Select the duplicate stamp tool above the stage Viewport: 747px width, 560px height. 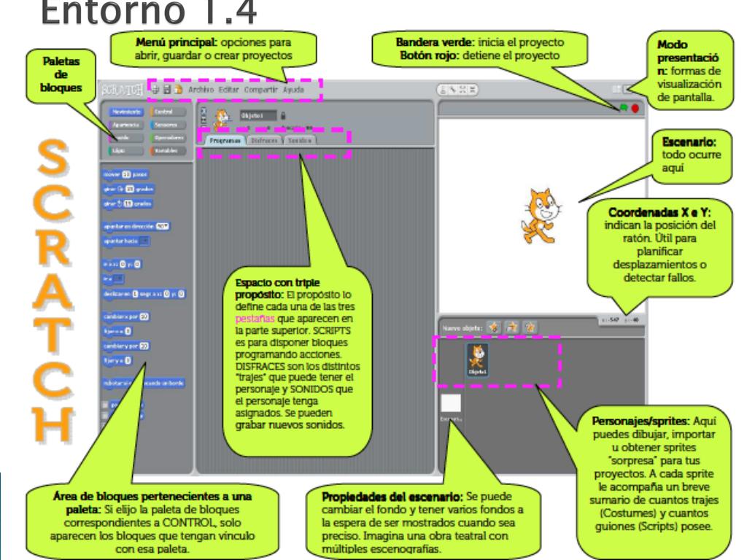point(443,90)
